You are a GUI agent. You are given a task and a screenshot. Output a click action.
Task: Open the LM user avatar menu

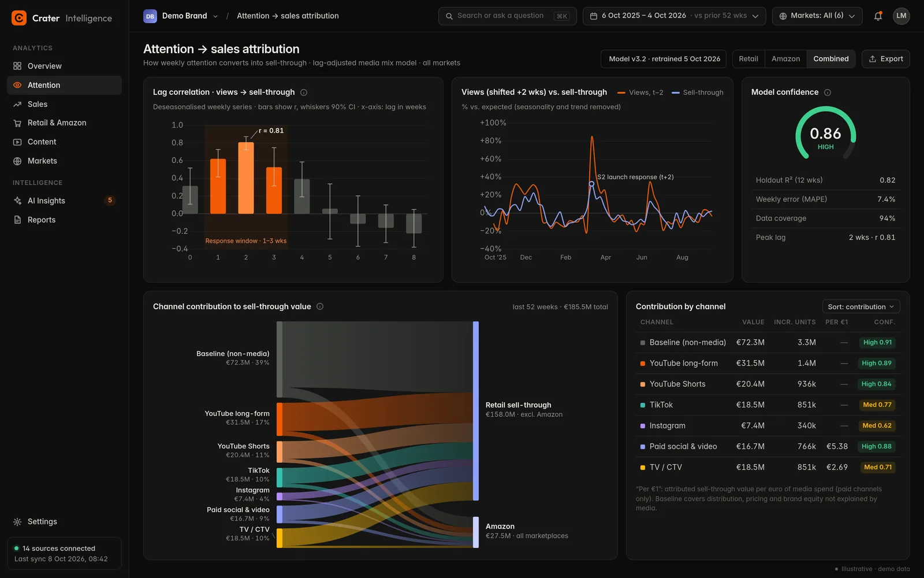tap(901, 16)
